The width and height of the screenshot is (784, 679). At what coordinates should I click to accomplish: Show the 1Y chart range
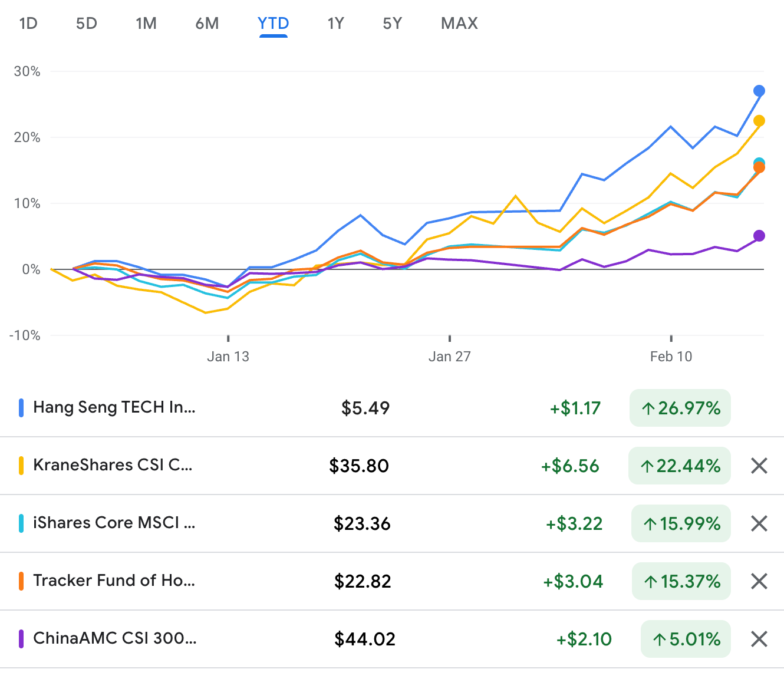[x=335, y=24]
